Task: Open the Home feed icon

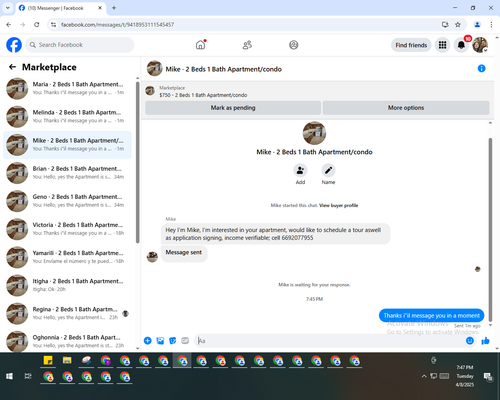Action: 200,45
